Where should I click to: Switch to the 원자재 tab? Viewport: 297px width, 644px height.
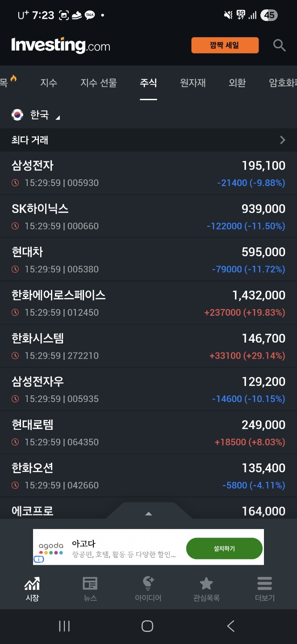pyautogui.click(x=192, y=83)
